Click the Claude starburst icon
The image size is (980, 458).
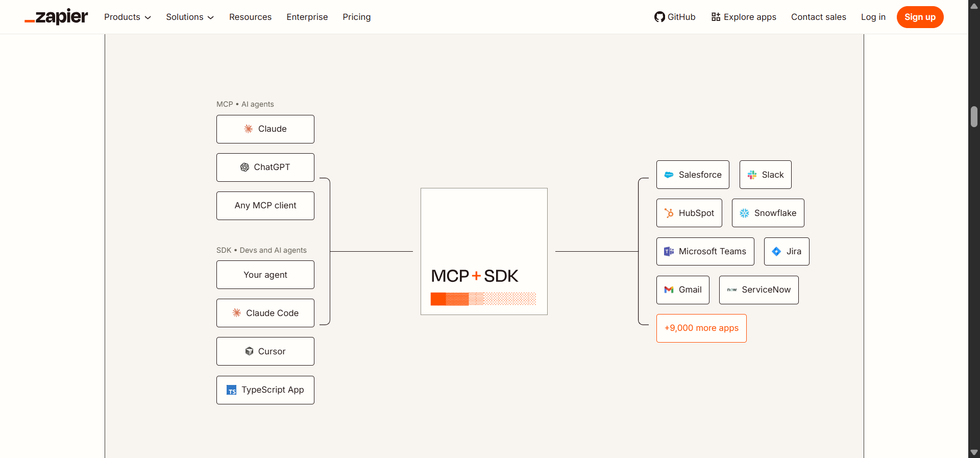[249, 129]
